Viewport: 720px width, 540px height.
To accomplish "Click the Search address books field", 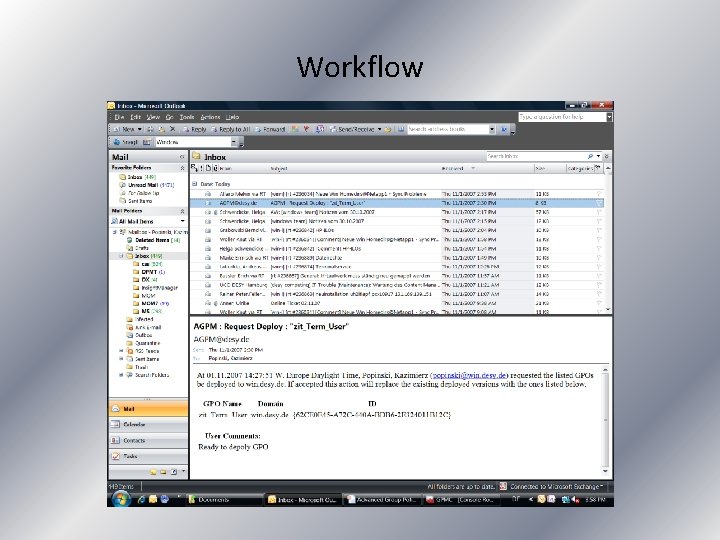I will coord(448,129).
